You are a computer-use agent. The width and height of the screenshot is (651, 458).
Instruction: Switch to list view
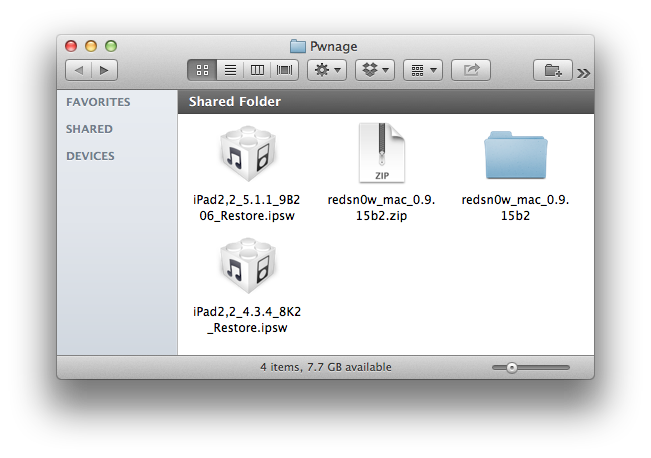pyautogui.click(x=230, y=70)
